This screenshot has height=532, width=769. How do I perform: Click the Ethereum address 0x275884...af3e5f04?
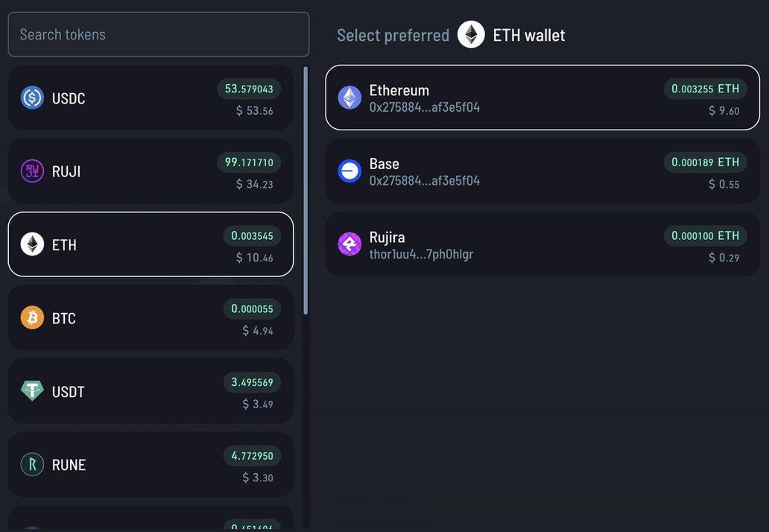tap(425, 107)
